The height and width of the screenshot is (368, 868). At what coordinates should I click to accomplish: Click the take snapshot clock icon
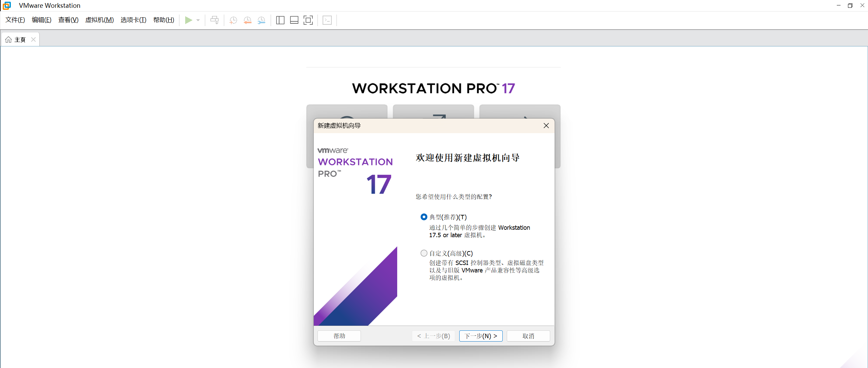pos(233,20)
